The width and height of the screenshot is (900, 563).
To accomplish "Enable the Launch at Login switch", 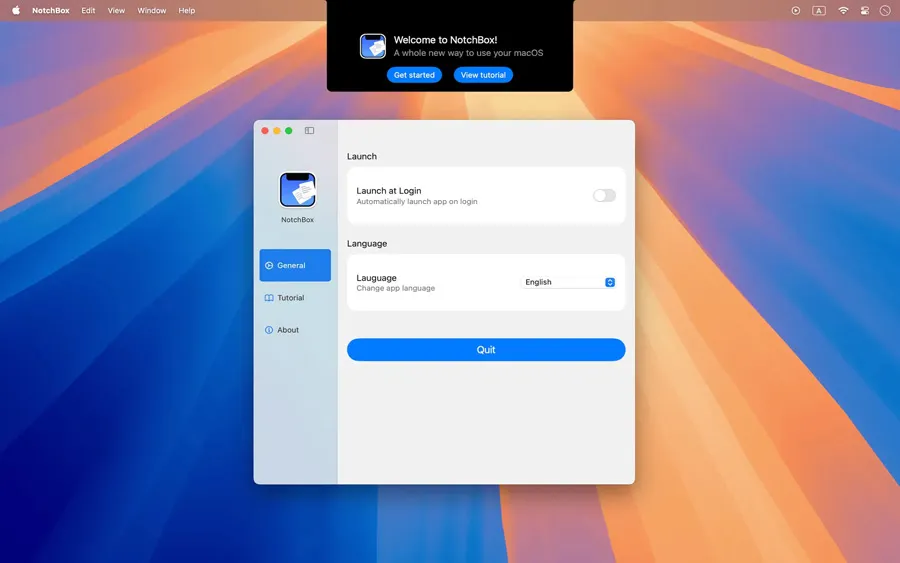I will (x=604, y=195).
